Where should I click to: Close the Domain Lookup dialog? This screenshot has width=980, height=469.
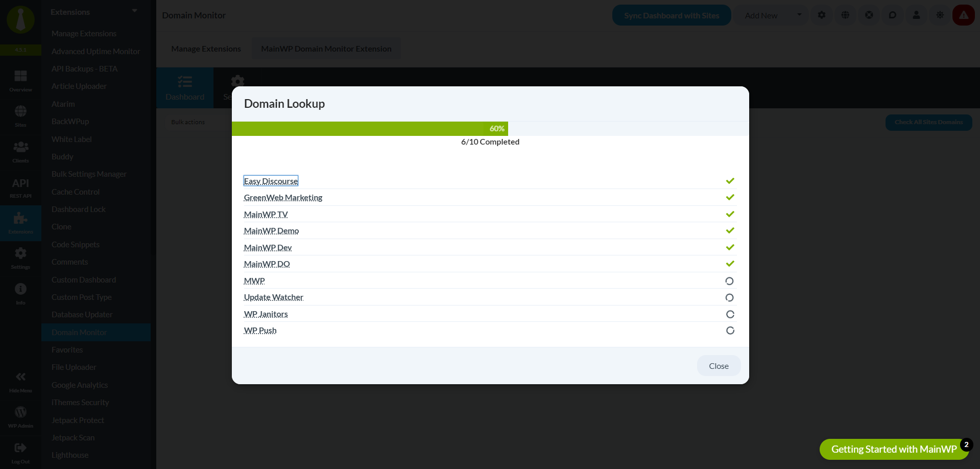click(719, 366)
